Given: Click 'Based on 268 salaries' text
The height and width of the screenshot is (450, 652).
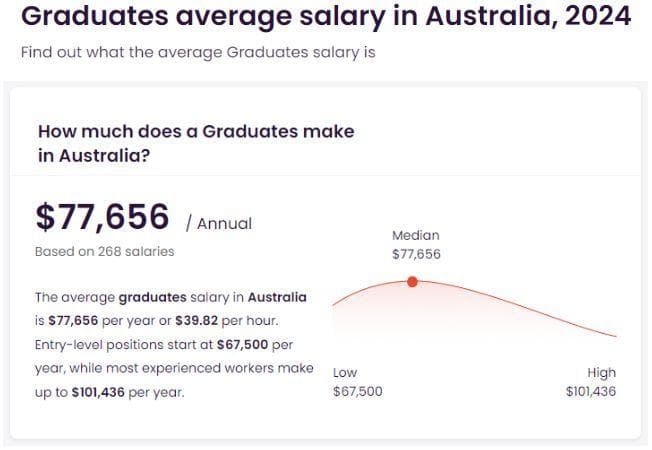Looking at the screenshot, I should coord(105,252).
